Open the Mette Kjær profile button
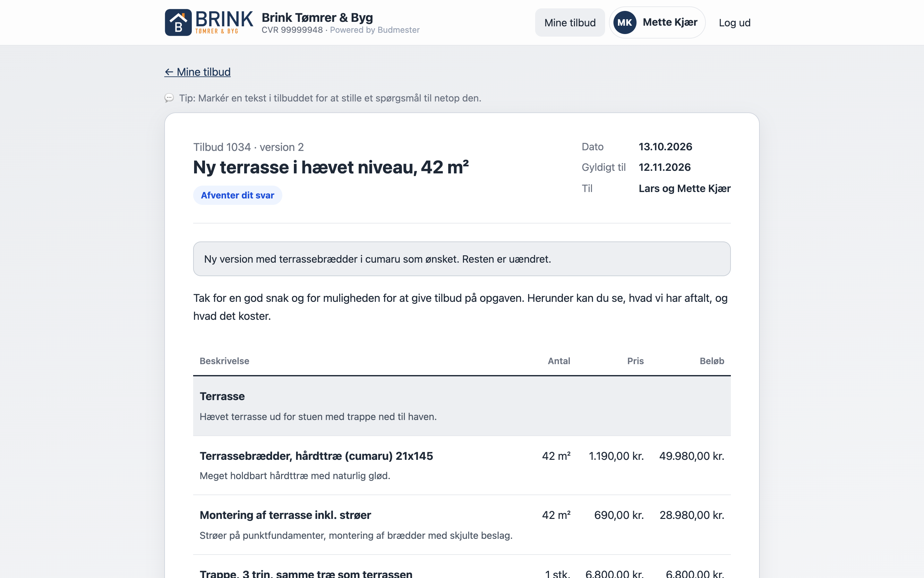The height and width of the screenshot is (578, 924). pyautogui.click(x=657, y=22)
